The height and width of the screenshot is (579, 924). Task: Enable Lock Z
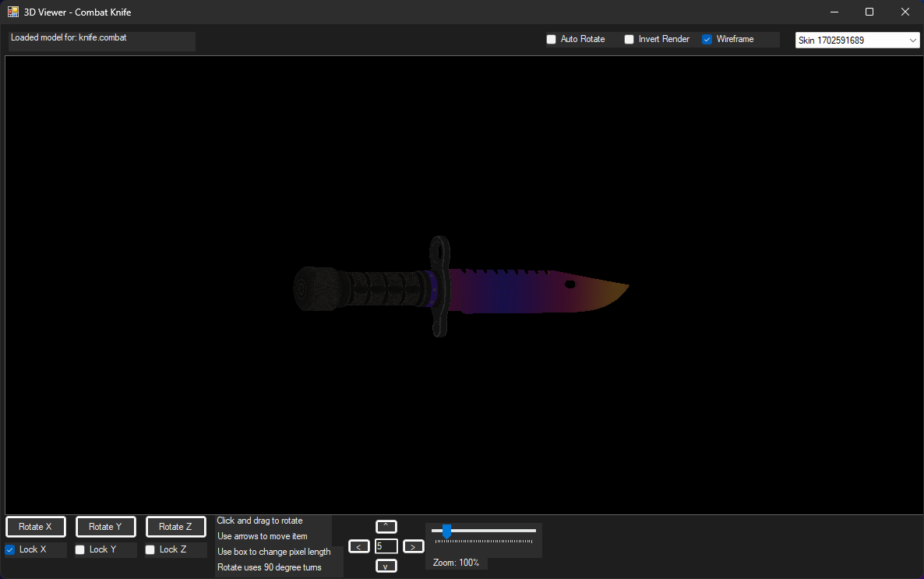150,549
